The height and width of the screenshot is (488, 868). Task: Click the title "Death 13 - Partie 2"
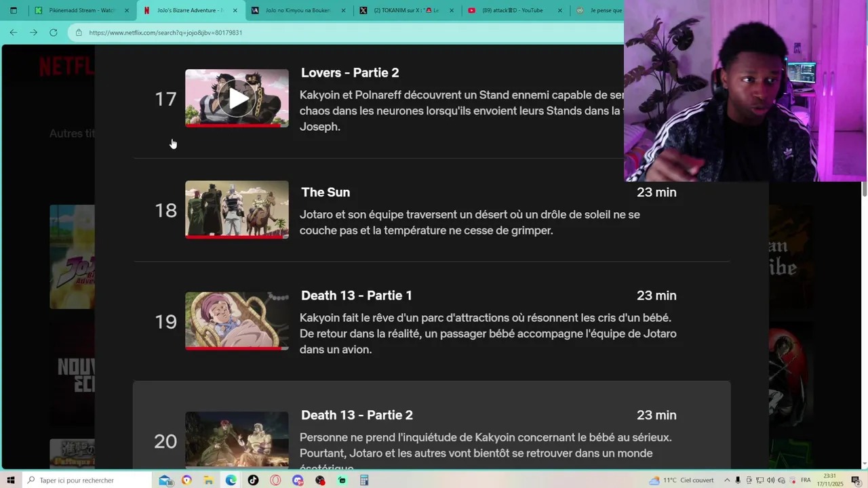pyautogui.click(x=357, y=415)
